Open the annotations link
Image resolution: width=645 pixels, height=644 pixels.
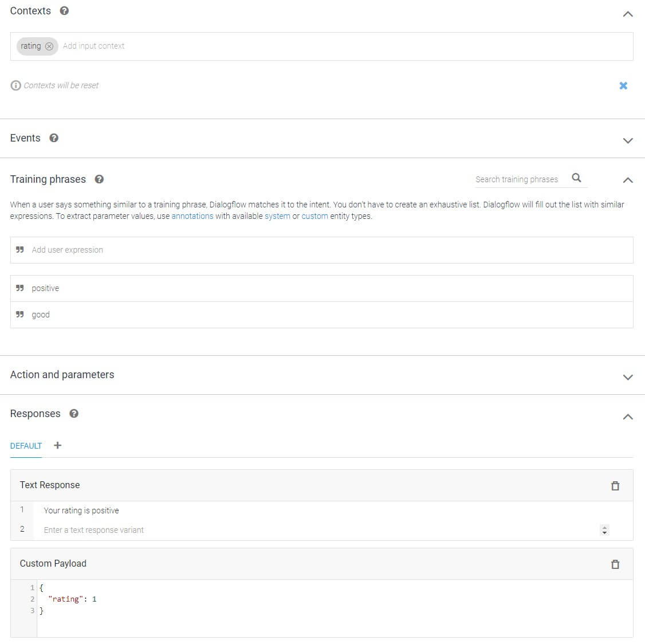(192, 216)
